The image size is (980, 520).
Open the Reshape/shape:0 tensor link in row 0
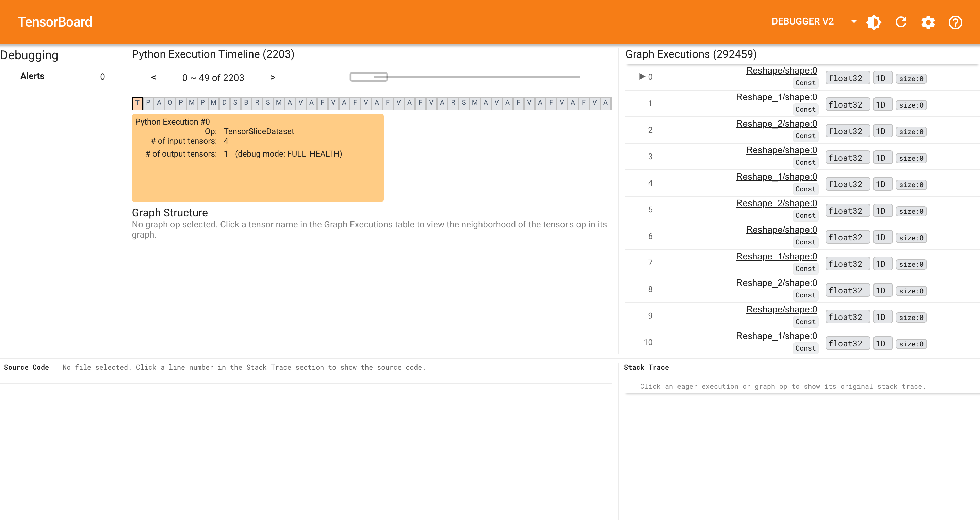(x=781, y=70)
